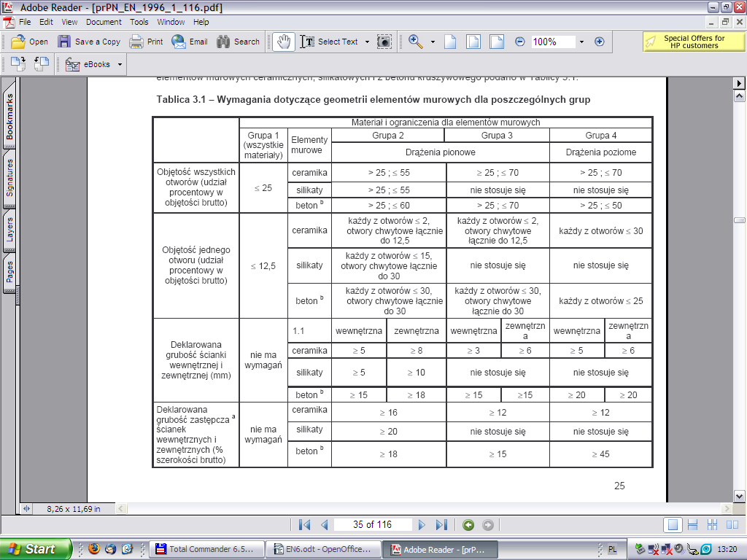This screenshot has width=747, height=560.
Task: Click the green Previous View arrow
Action: click(x=468, y=525)
